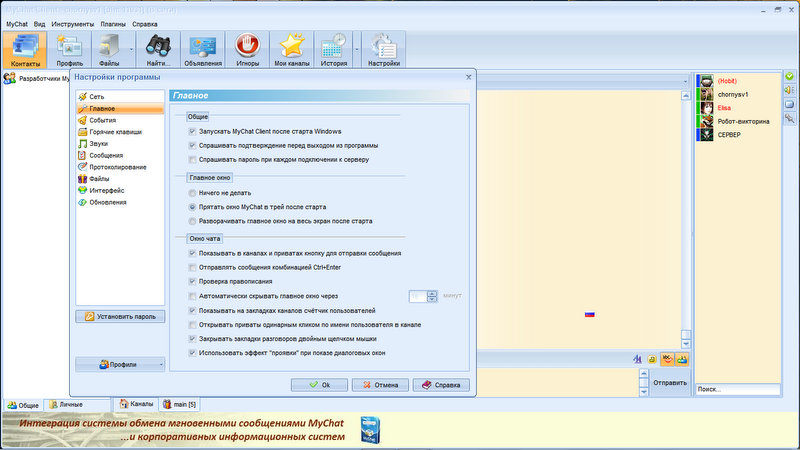Select Сообщения settings category

tap(120, 155)
